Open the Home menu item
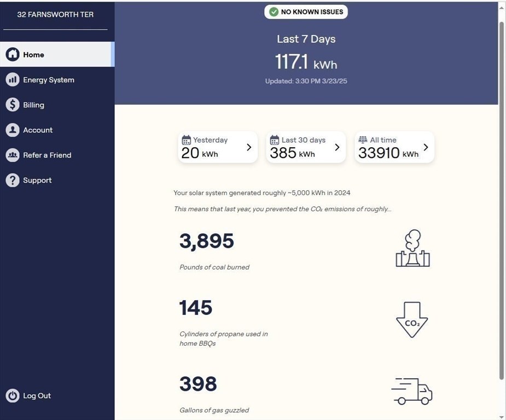506x420 pixels. [x=57, y=54]
